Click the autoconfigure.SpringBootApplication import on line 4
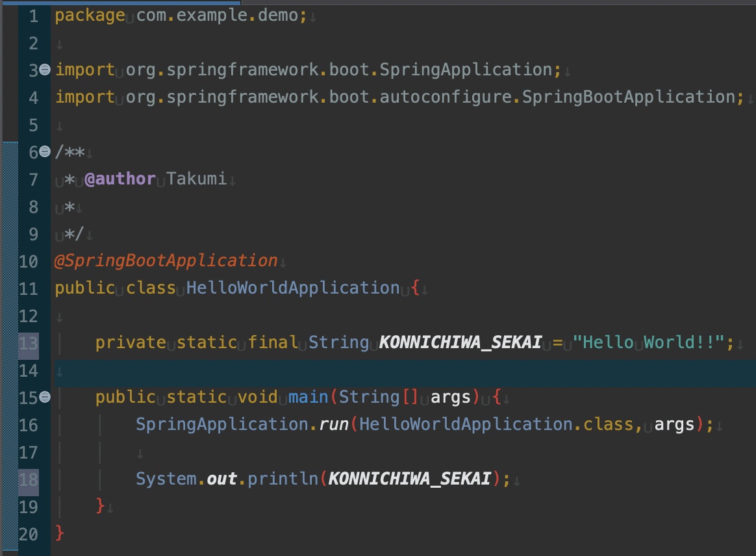756x556 pixels. [557, 97]
